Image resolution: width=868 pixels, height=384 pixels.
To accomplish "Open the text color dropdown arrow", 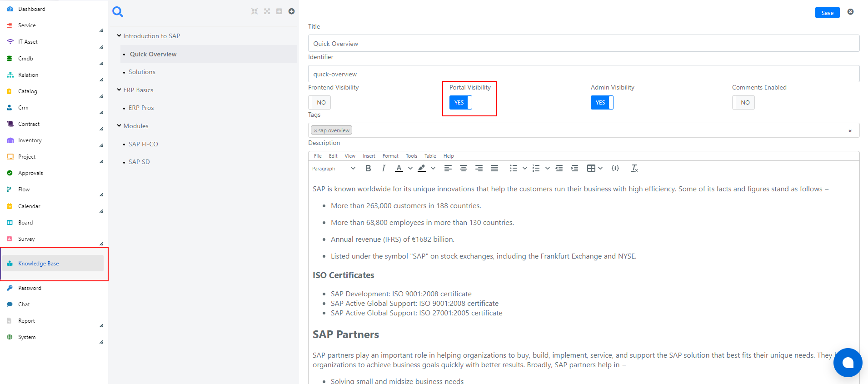I will click(410, 168).
